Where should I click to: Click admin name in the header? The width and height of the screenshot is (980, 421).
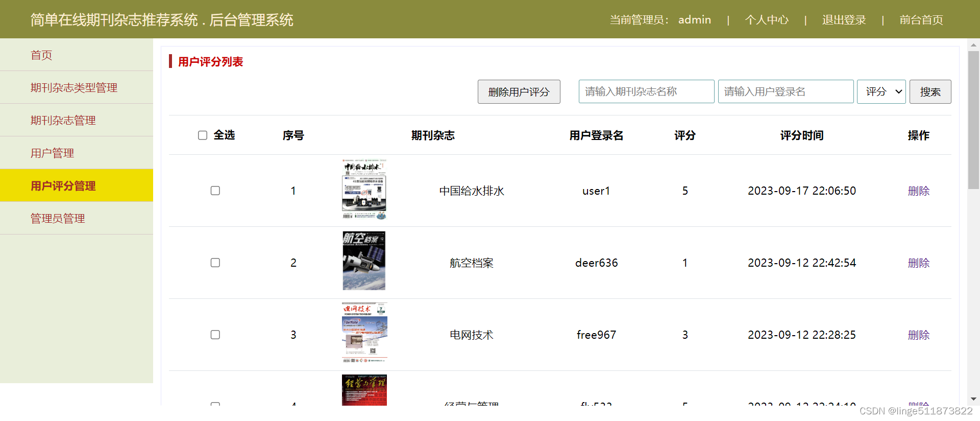tap(694, 20)
